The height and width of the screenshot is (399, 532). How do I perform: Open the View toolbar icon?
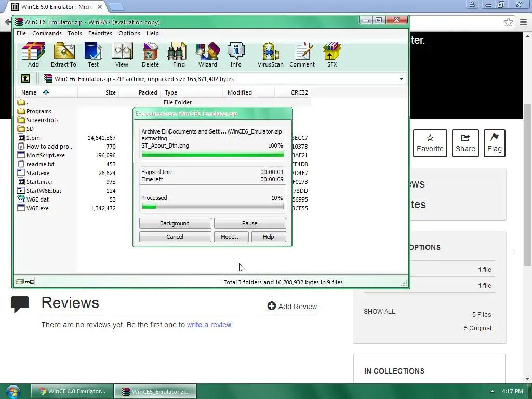coord(122,54)
